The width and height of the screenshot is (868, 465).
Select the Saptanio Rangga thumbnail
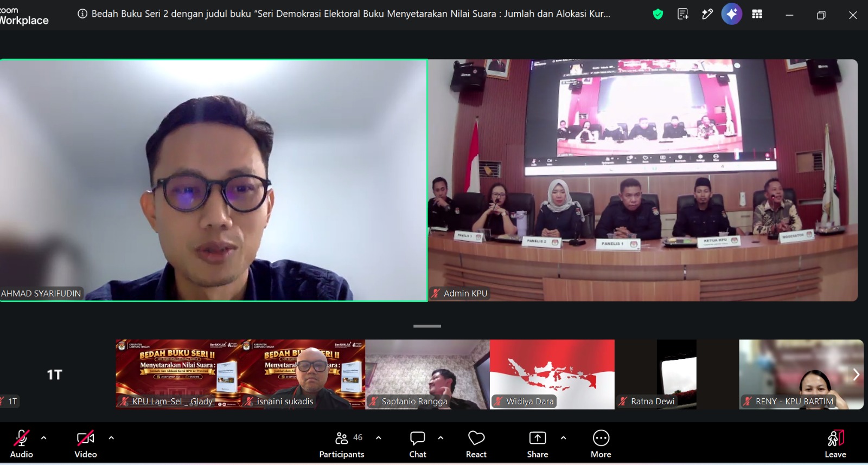(x=427, y=374)
